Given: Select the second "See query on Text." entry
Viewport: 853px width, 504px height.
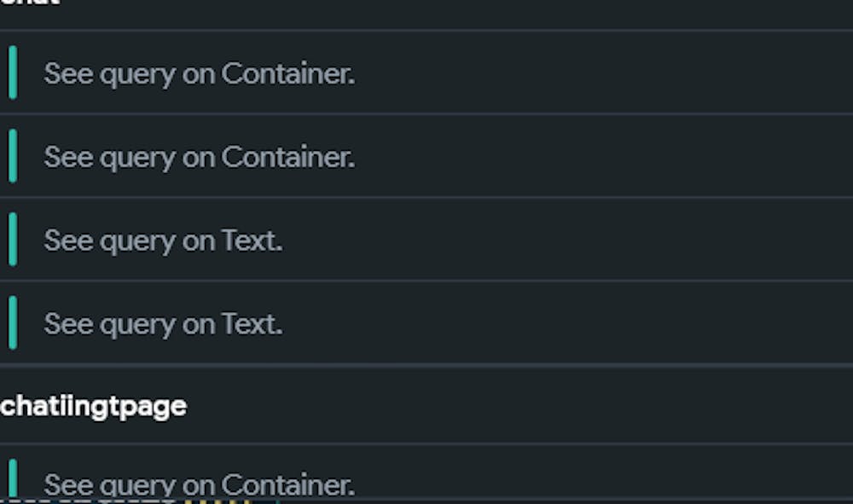Looking at the screenshot, I should coord(163,325).
